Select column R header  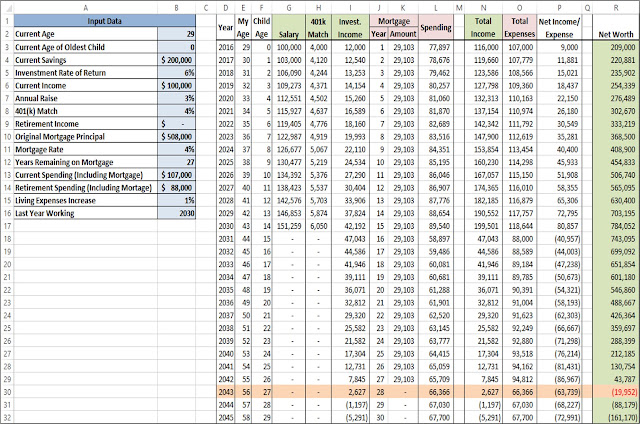[x=616, y=7]
